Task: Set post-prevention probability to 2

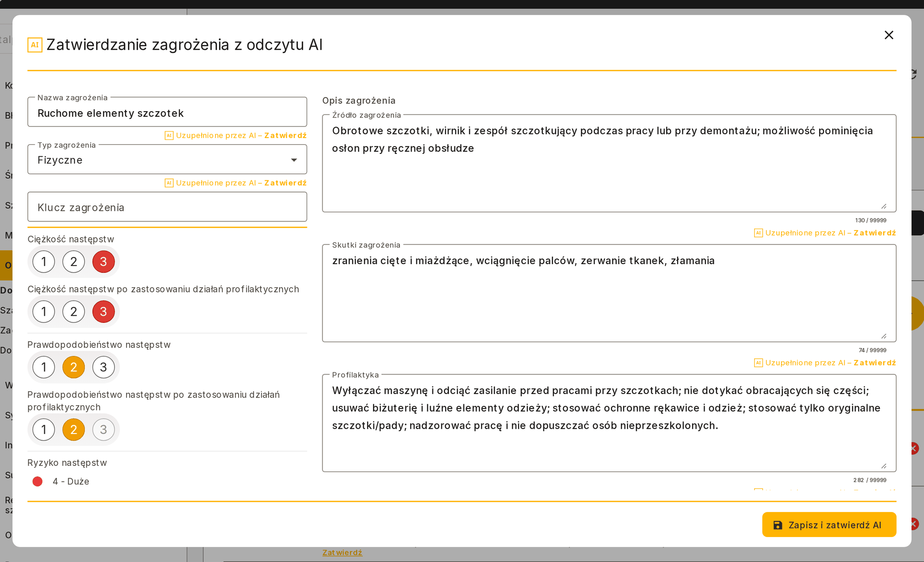Action: tap(74, 430)
